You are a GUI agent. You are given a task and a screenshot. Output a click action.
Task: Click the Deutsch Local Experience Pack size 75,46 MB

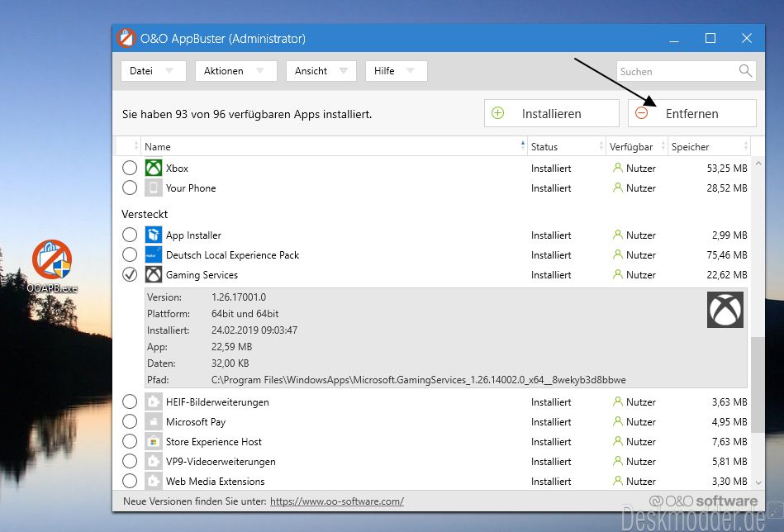coord(727,255)
